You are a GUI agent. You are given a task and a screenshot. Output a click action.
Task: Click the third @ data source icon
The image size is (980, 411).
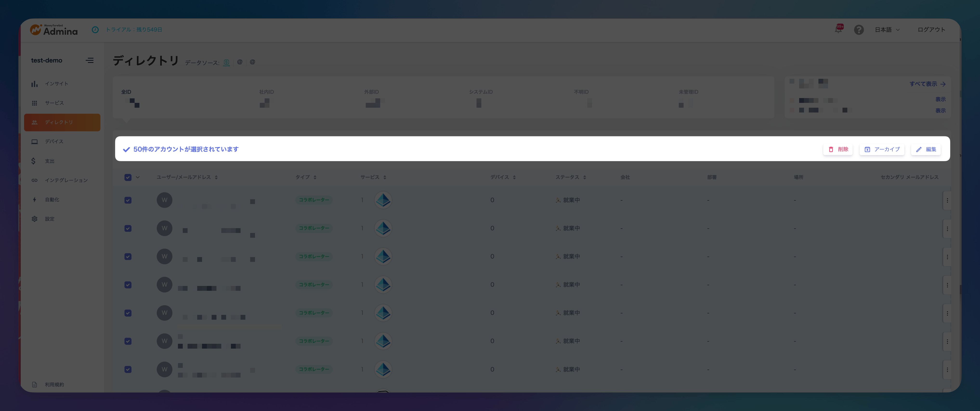(x=252, y=62)
